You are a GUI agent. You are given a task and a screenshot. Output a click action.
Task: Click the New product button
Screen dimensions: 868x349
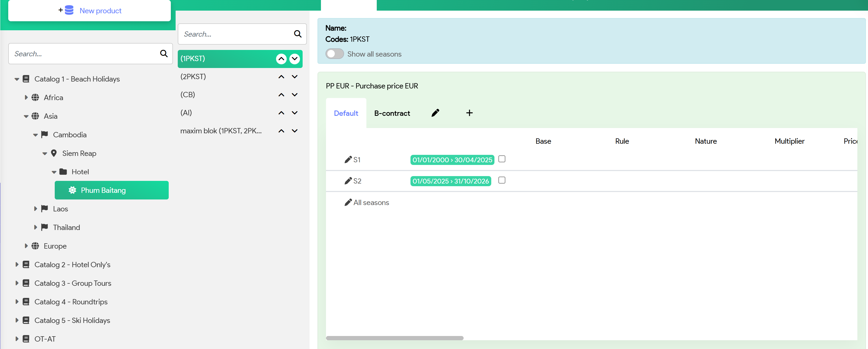90,11
